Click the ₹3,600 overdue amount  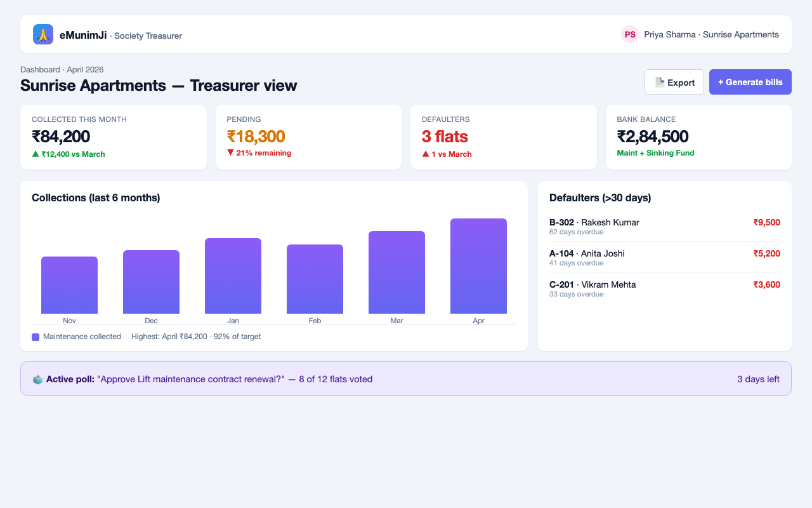(x=766, y=284)
